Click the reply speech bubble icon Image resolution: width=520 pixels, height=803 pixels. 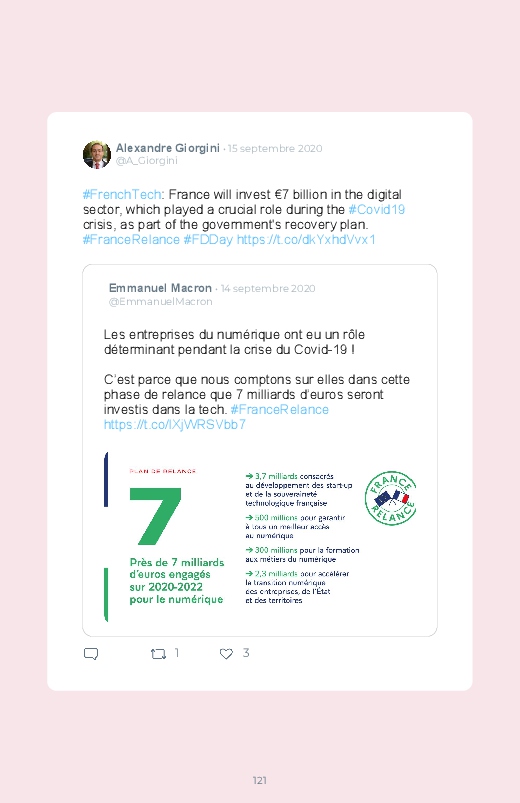tap(91, 654)
